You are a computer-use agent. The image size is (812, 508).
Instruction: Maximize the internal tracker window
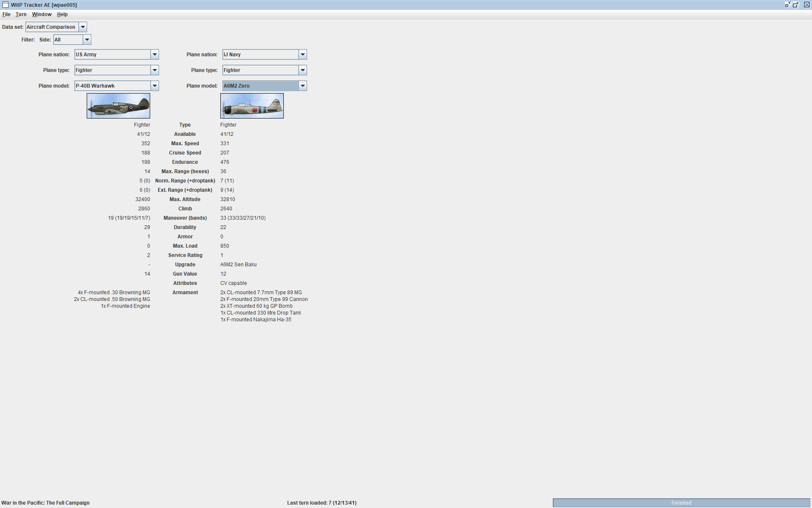tap(796, 5)
